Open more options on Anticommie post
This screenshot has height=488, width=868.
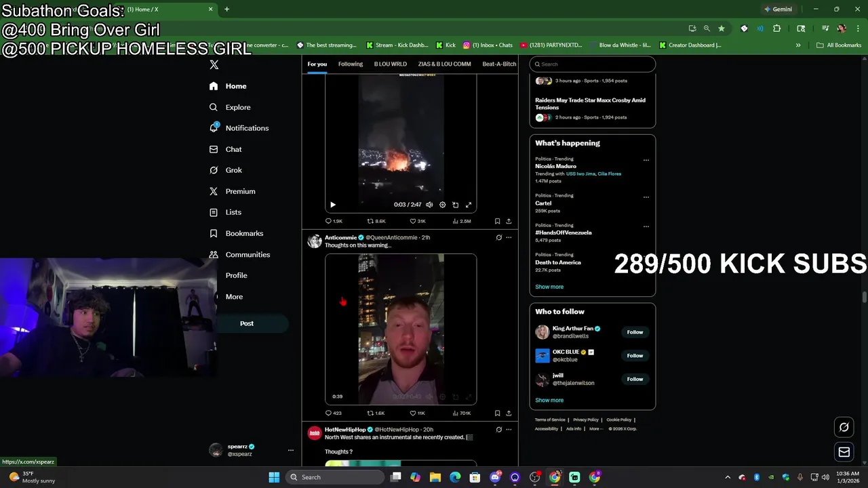click(x=509, y=237)
